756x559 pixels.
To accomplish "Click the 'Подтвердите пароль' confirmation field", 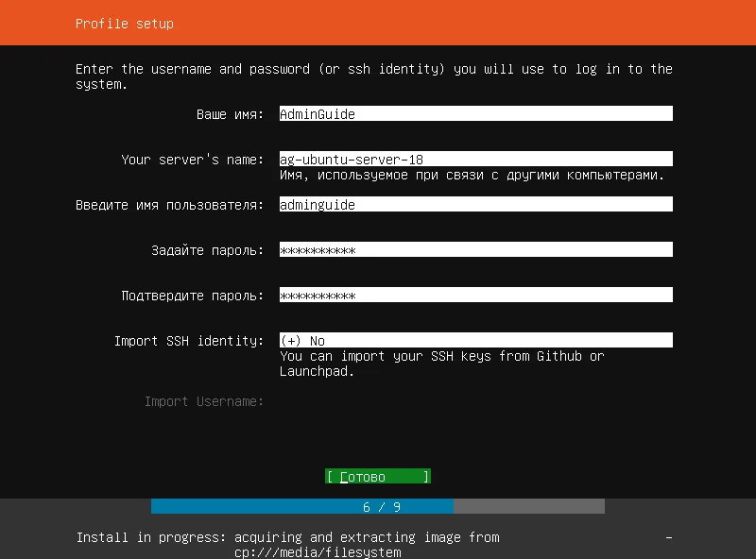I will tap(476, 295).
